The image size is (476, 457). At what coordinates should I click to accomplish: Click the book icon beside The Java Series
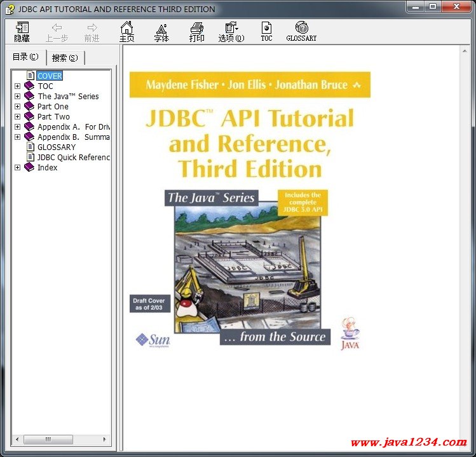click(29, 96)
